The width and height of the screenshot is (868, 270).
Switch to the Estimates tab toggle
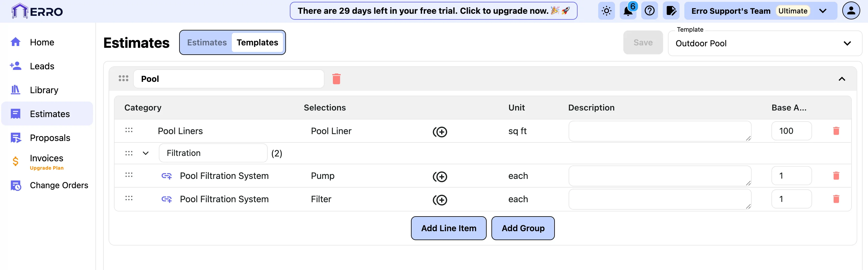pos(207,42)
